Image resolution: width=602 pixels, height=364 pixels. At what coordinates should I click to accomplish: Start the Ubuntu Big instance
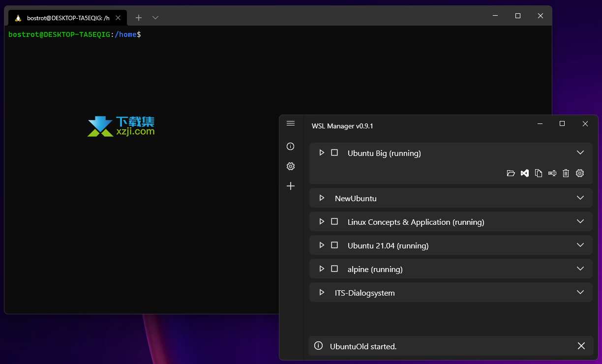tap(322, 153)
